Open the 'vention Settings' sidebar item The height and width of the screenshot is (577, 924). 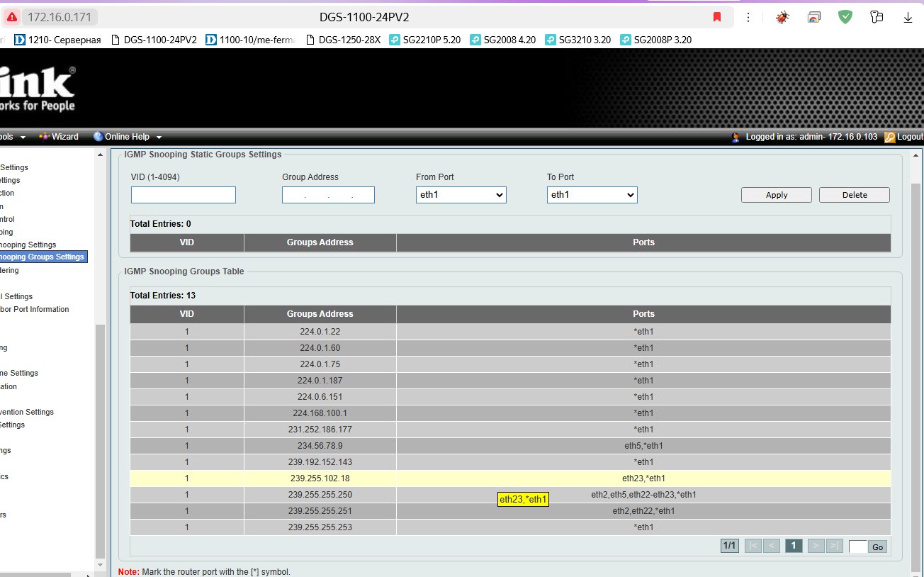coord(27,412)
